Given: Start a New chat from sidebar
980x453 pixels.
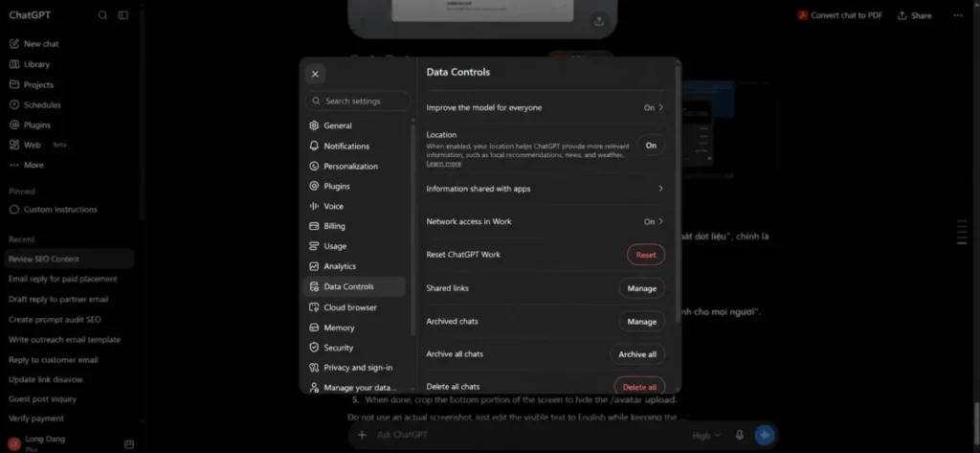Looking at the screenshot, I should coord(69,44).
